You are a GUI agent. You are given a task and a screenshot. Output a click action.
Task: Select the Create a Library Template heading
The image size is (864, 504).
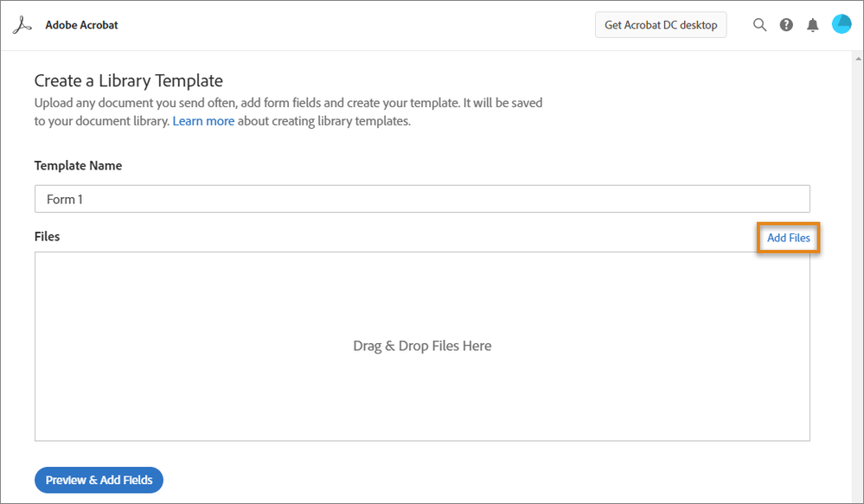(128, 80)
